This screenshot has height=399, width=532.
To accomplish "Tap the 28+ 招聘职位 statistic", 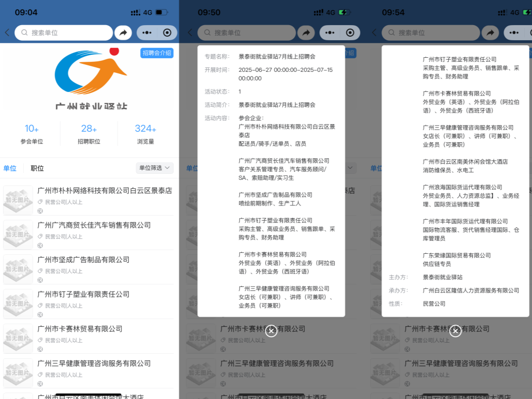I will coord(89,134).
